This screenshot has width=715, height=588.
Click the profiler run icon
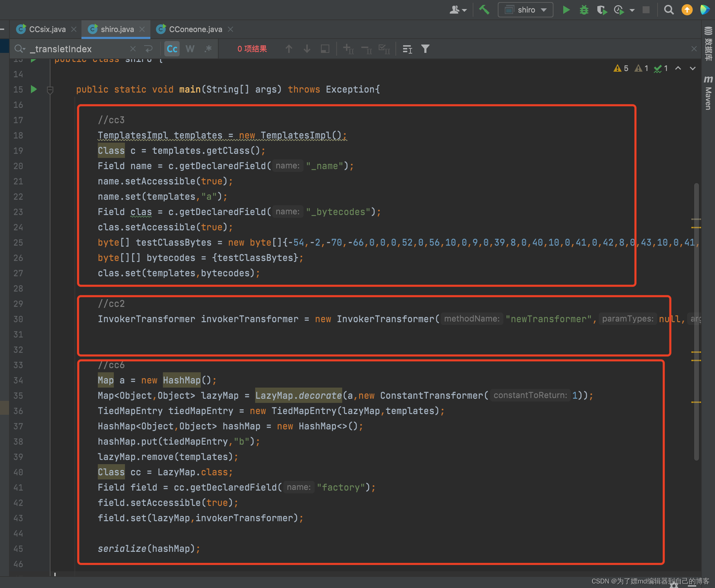point(619,10)
